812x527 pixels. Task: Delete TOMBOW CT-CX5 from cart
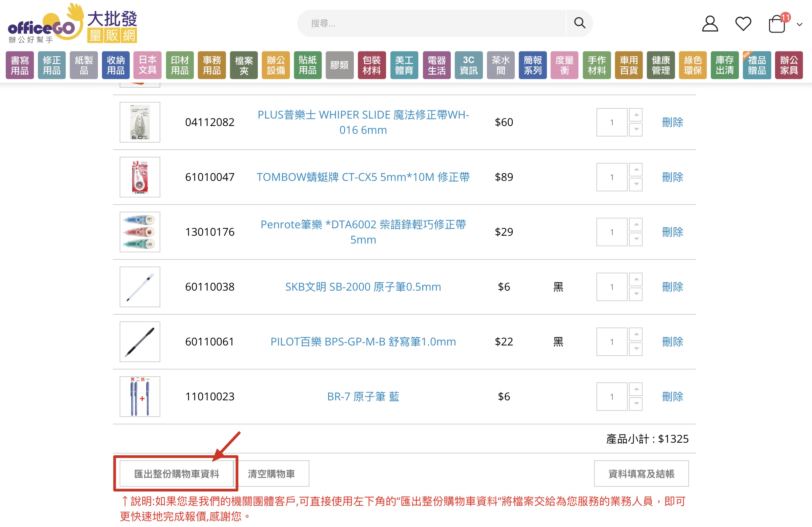pyautogui.click(x=672, y=177)
